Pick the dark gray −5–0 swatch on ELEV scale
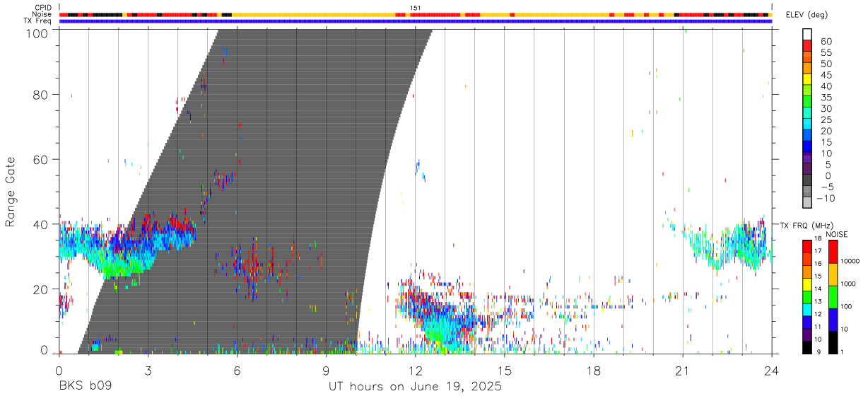Screen dimensions: 868x401 click(x=807, y=181)
